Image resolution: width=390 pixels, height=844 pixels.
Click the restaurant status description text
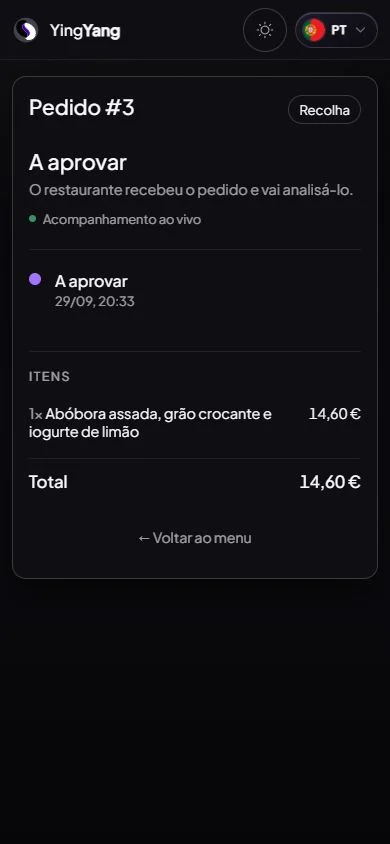[x=191, y=190]
